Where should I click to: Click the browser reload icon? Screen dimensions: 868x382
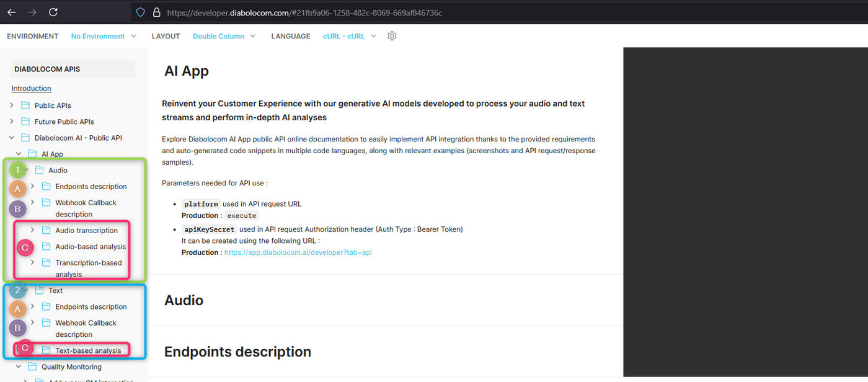(x=53, y=12)
